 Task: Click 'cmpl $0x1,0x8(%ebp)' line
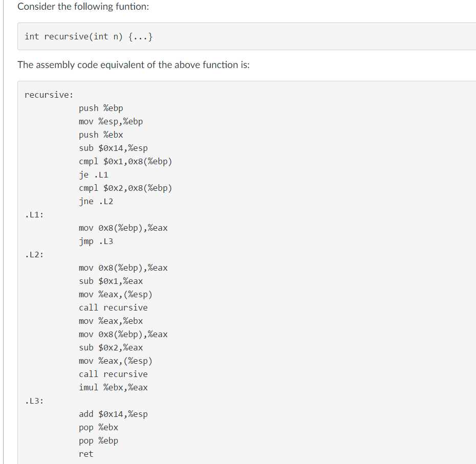[125, 162]
